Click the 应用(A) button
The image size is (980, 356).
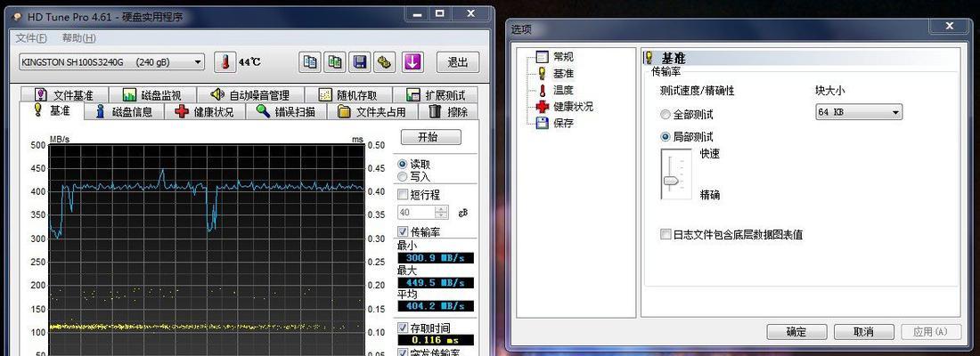(x=930, y=332)
